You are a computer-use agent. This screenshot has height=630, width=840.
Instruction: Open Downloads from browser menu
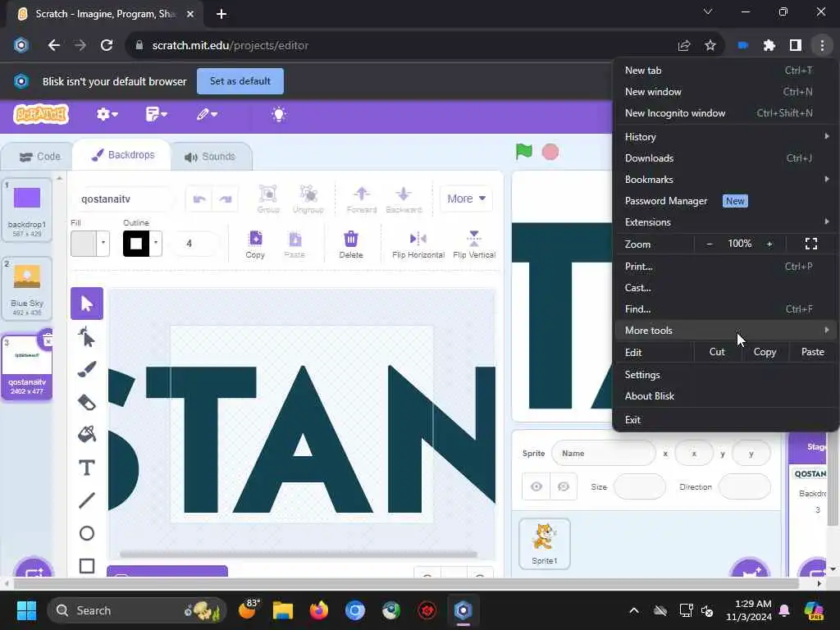pyautogui.click(x=725, y=158)
